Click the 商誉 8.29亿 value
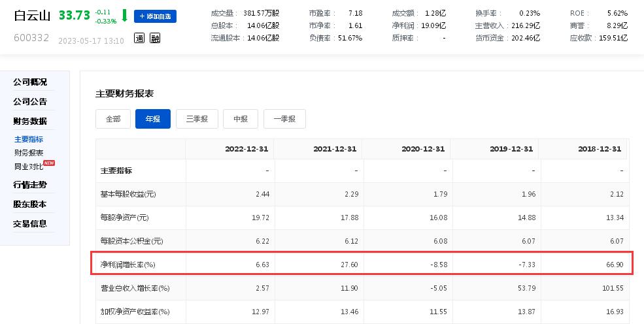The image size is (644, 324). click(617, 26)
